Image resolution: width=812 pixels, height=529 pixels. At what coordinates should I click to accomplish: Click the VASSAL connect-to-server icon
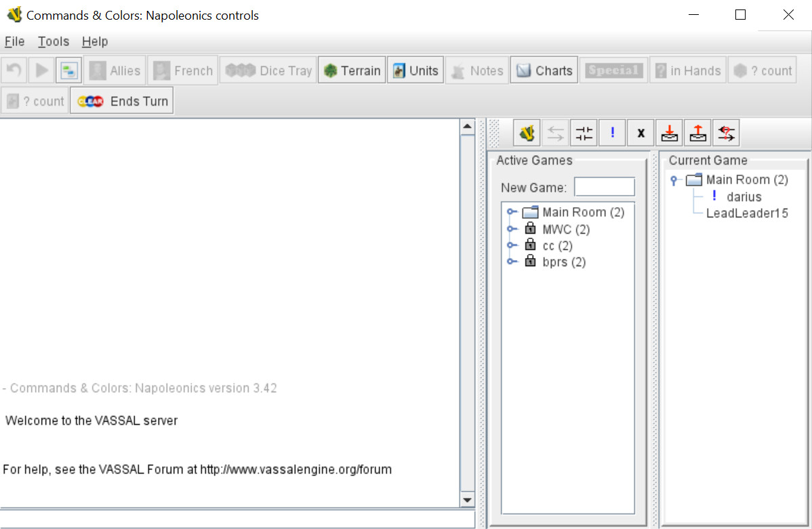coord(527,133)
